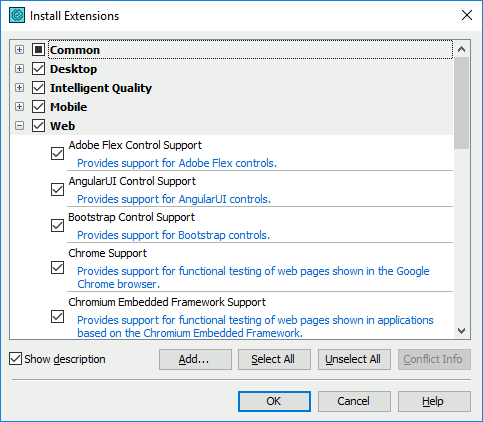Click the Unselect All button

(354, 359)
